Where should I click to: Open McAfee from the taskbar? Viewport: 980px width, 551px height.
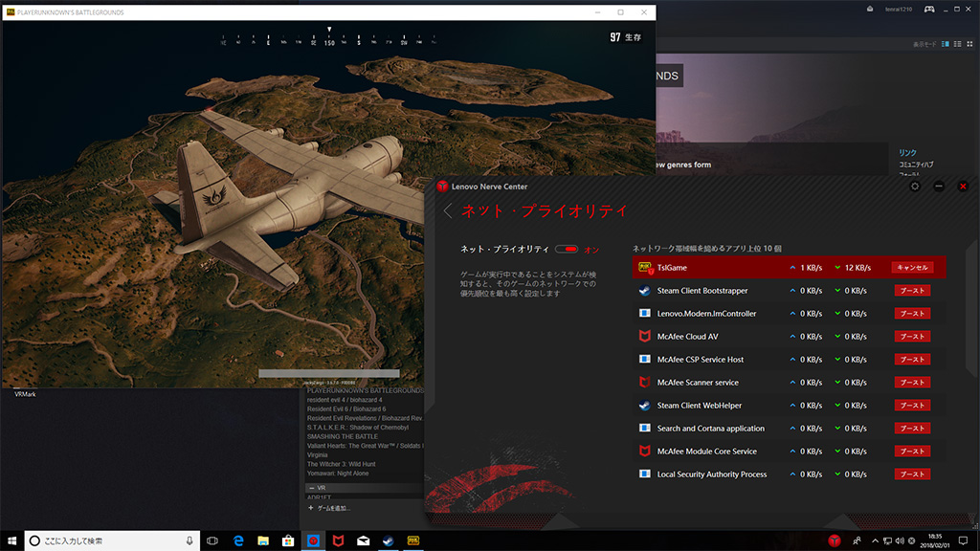tap(338, 540)
